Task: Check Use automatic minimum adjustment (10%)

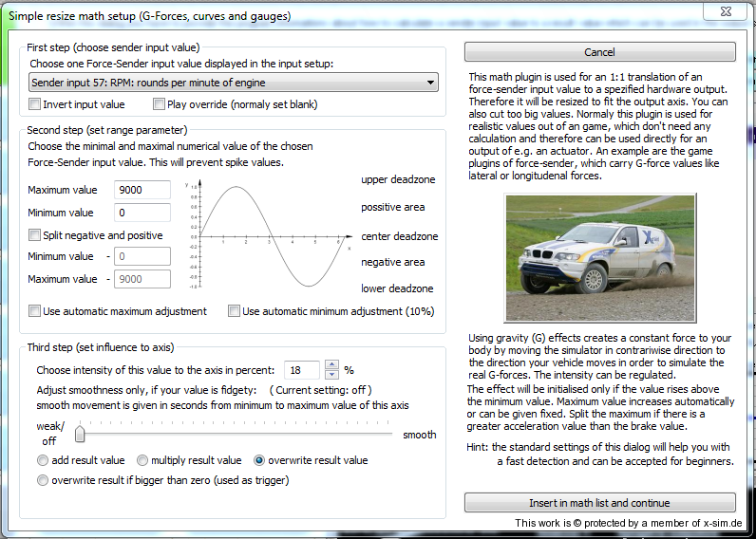Action: tap(235, 311)
